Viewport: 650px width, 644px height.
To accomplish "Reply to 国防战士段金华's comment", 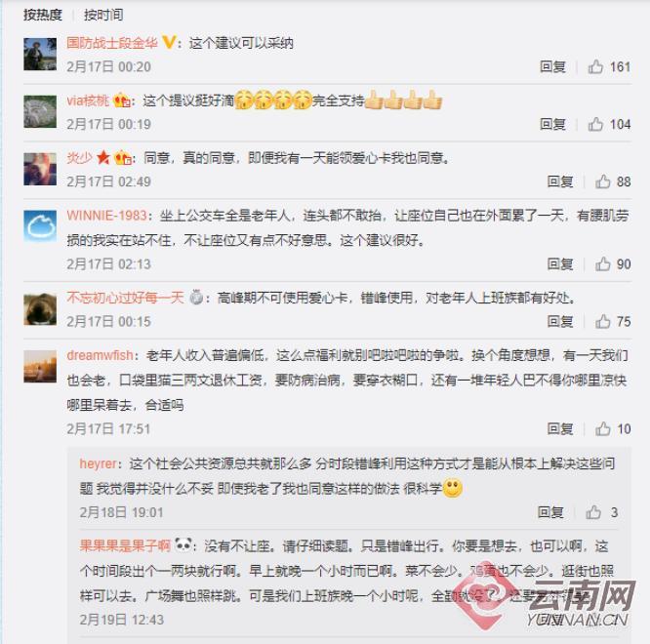I will point(552,66).
